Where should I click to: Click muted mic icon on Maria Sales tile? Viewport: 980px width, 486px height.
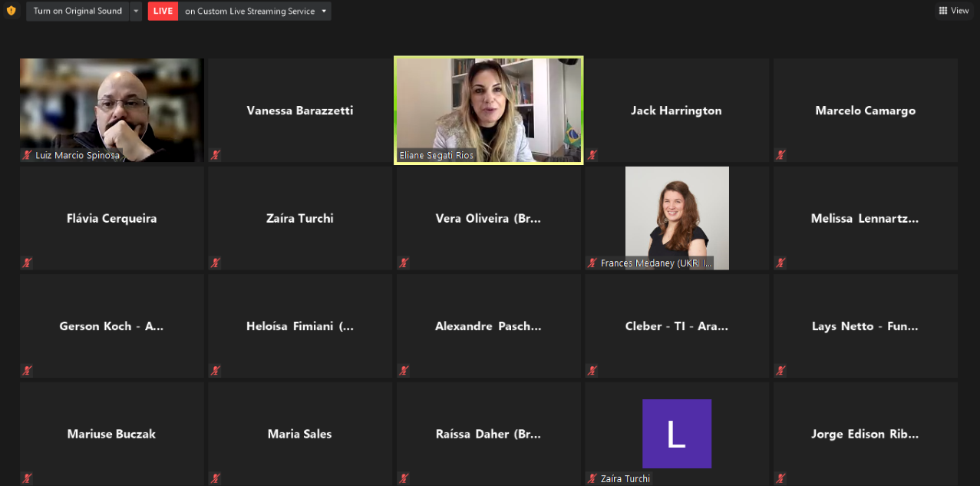coord(216,478)
